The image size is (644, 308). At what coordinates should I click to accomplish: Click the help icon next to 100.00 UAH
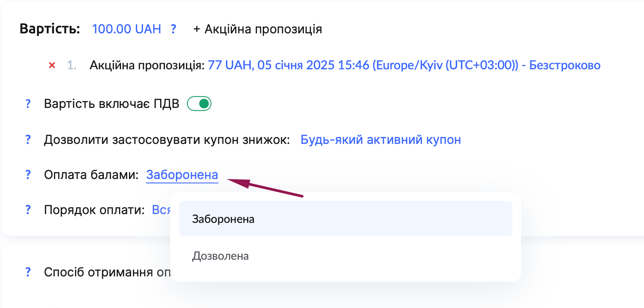tap(174, 29)
